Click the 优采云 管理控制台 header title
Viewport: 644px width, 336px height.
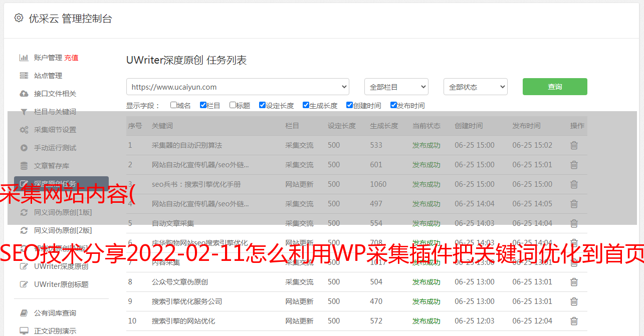(x=70, y=19)
